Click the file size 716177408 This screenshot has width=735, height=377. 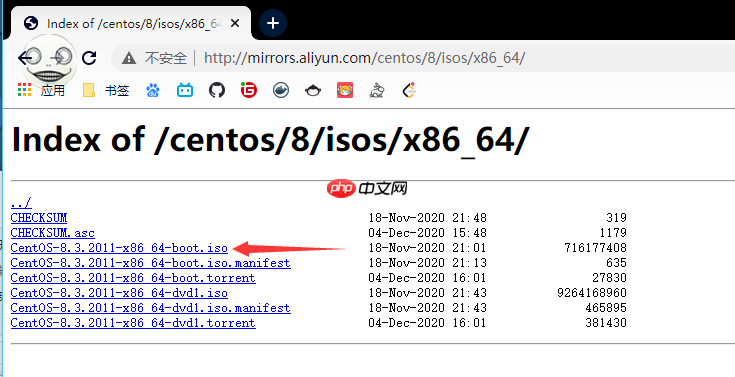coord(595,248)
